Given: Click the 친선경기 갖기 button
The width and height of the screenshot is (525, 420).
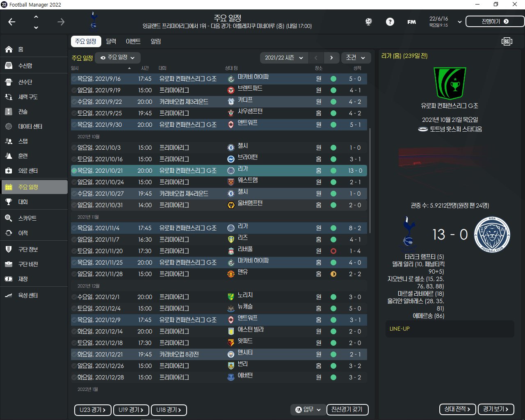Looking at the screenshot, I should coord(347,409).
